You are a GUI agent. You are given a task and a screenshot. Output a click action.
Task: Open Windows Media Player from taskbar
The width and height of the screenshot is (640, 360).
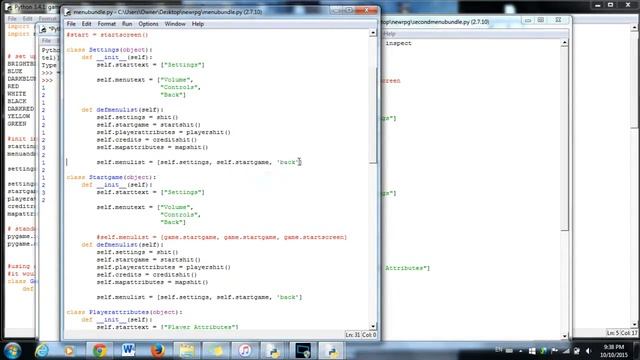(x=69, y=351)
